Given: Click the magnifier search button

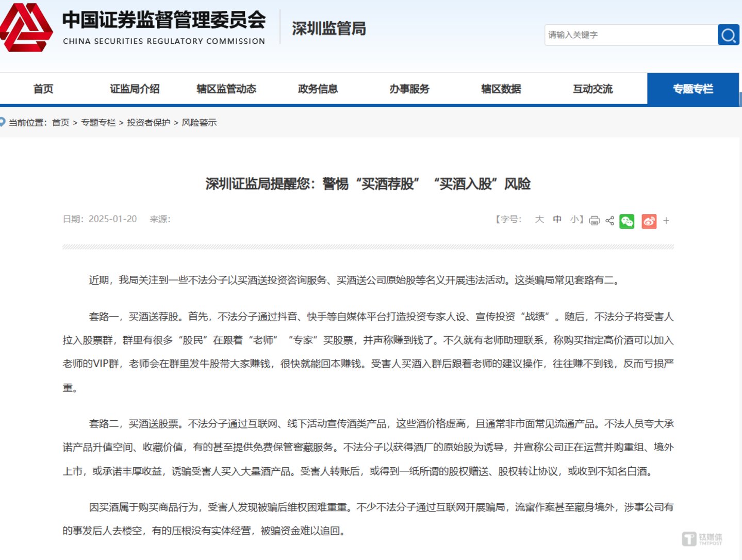Looking at the screenshot, I should [728, 35].
